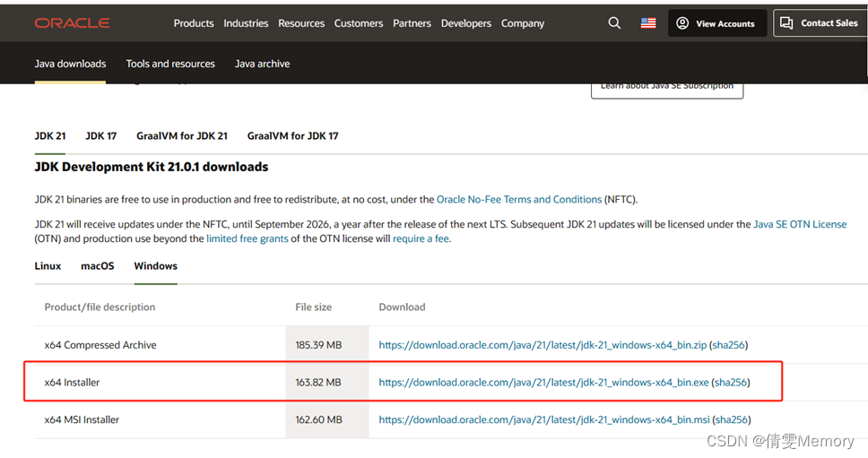
Task: Select the Java downloads tab
Action: tap(70, 64)
